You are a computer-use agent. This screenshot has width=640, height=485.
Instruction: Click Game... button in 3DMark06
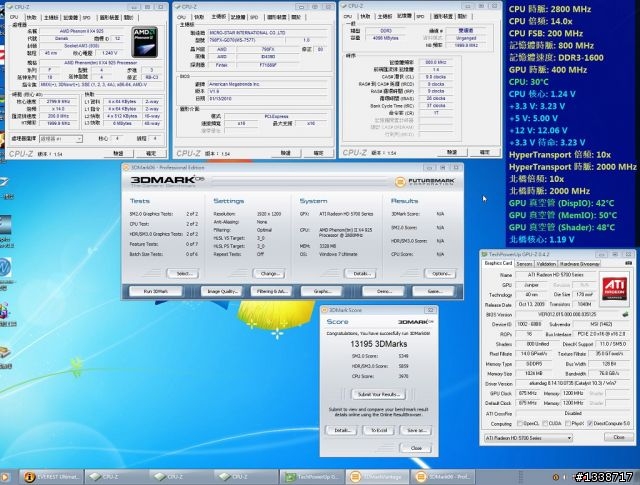tap(434, 291)
